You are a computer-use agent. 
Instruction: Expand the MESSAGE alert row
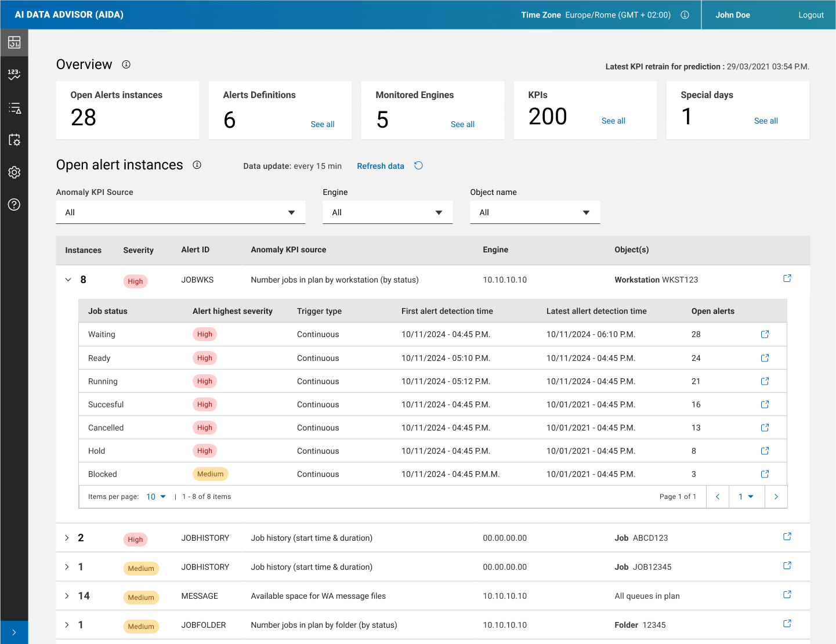pyautogui.click(x=67, y=596)
